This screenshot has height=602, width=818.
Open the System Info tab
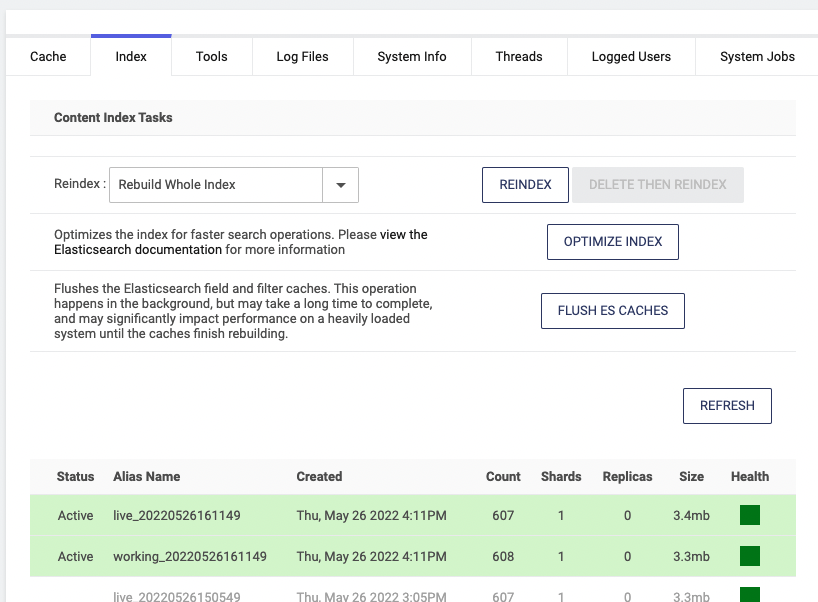(x=411, y=57)
